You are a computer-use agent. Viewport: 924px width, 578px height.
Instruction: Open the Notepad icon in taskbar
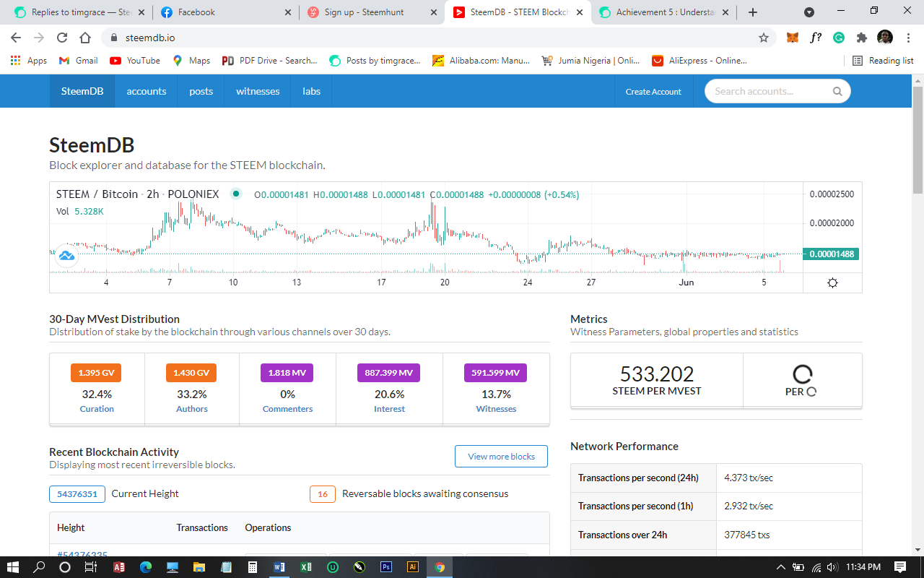pyautogui.click(x=226, y=567)
